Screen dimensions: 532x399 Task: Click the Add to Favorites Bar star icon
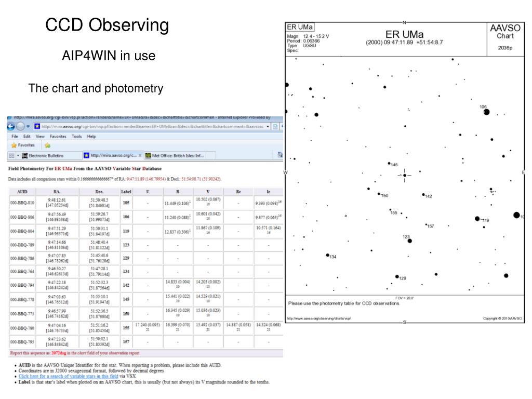[47, 145]
